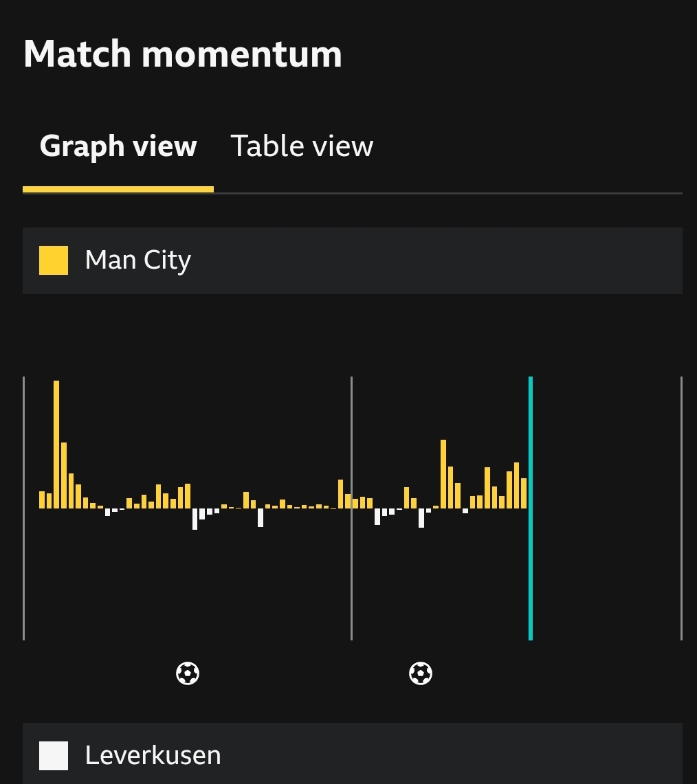Click the yellow bar just before half-time line
The height and width of the screenshot is (784, 697).
point(341,494)
